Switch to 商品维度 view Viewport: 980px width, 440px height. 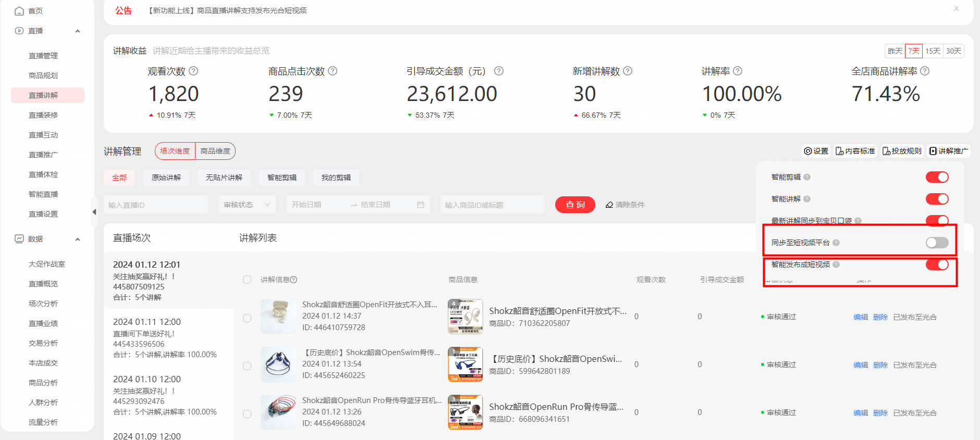215,151
